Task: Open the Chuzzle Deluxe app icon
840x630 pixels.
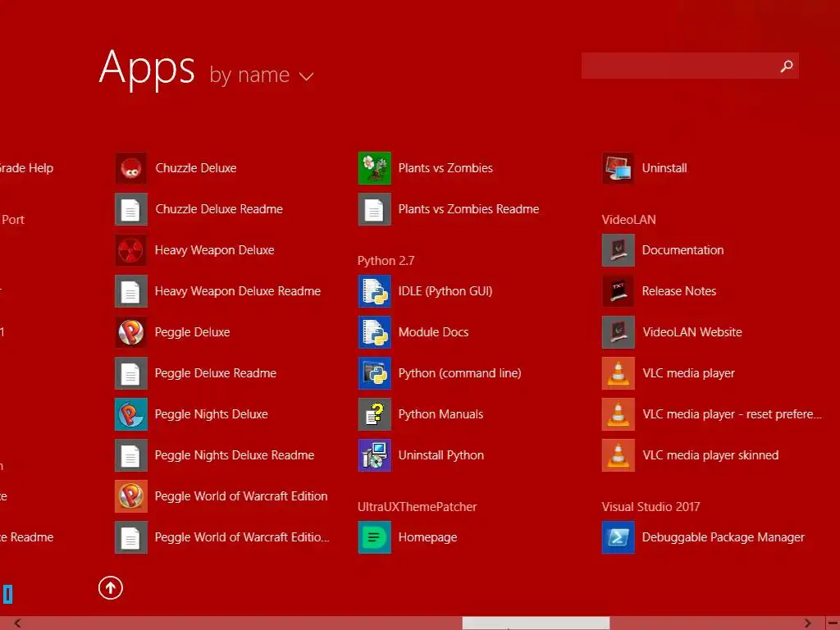Action: tap(130, 168)
